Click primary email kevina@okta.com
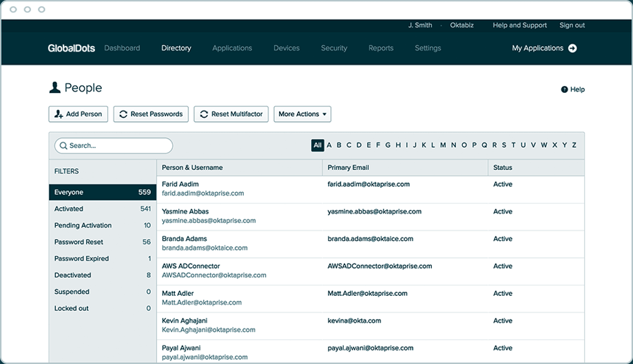This screenshot has height=364, width=633. pos(354,321)
